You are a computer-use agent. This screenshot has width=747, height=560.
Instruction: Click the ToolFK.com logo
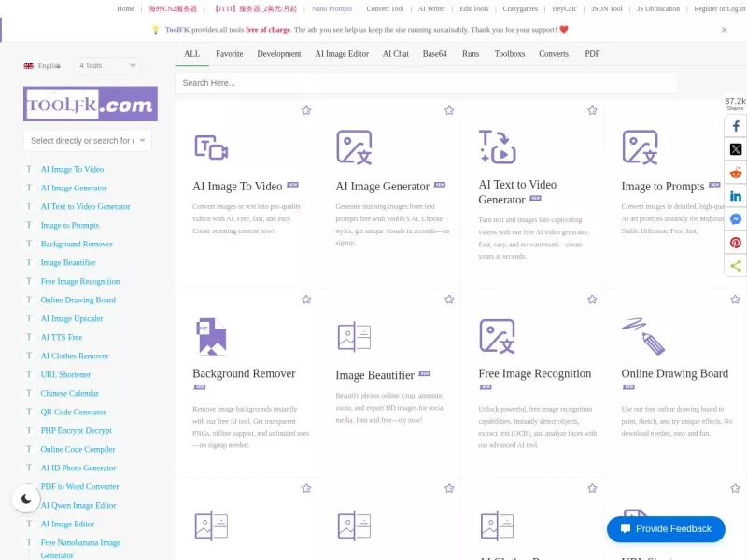(91, 104)
